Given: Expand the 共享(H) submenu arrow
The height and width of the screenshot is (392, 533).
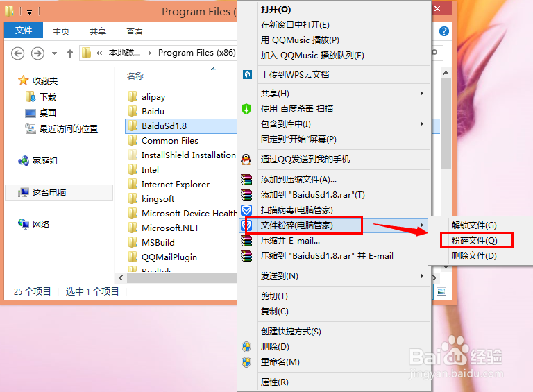Looking at the screenshot, I should click(421, 94).
